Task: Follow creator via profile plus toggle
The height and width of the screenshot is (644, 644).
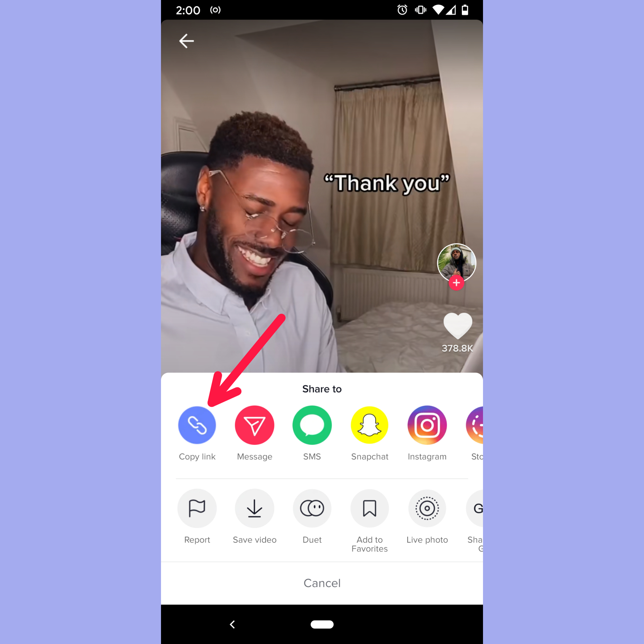Action: 457,282
